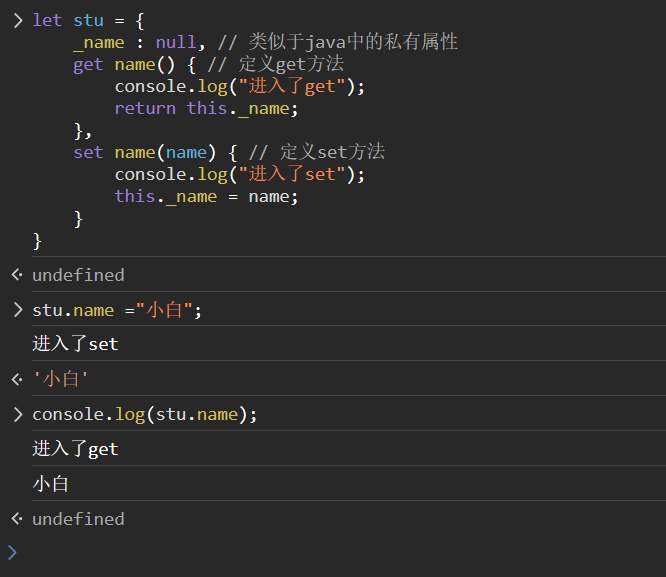Viewport: 666px width, 577px height.
Task: Click the 'return this._name;' statement
Action: [x=206, y=108]
